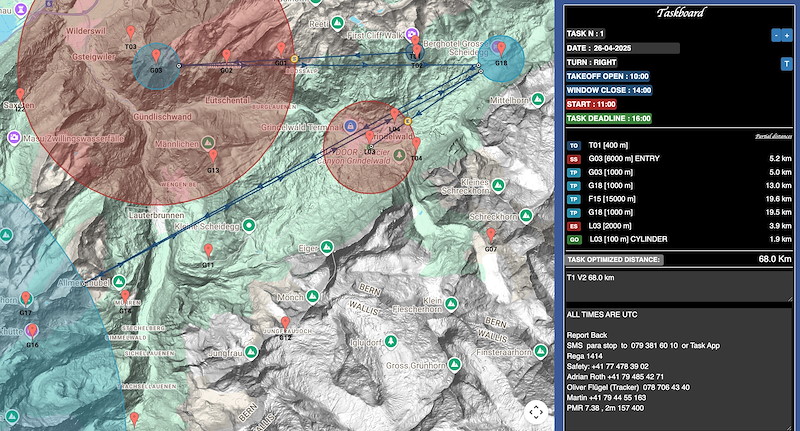
Task: Click the date field 26-04-2025
Action: coord(622,48)
